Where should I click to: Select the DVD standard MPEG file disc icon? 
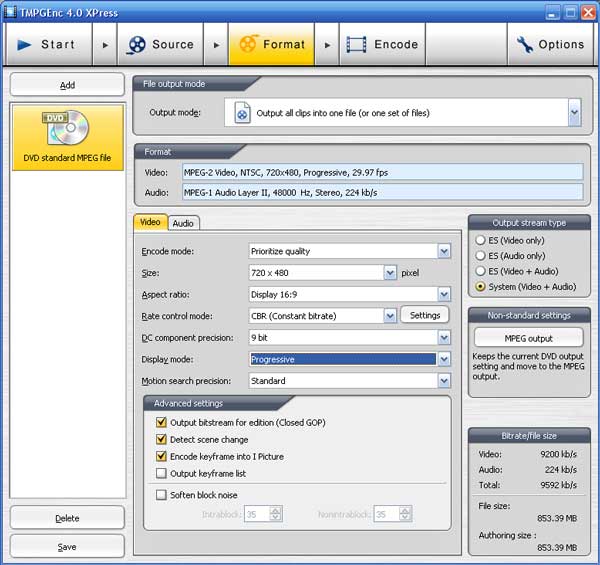67,128
